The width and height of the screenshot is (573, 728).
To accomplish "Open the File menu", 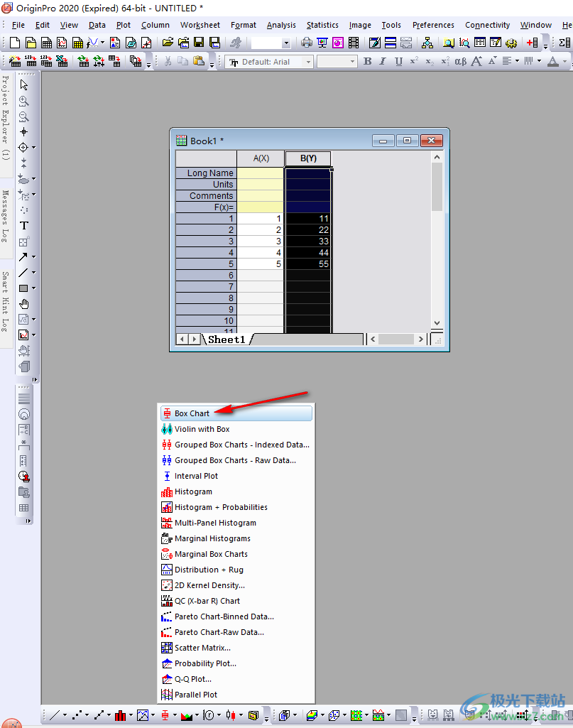I will pos(18,25).
